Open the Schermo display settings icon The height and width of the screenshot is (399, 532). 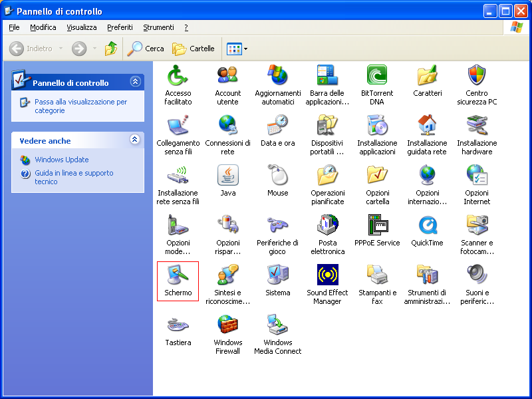click(178, 275)
